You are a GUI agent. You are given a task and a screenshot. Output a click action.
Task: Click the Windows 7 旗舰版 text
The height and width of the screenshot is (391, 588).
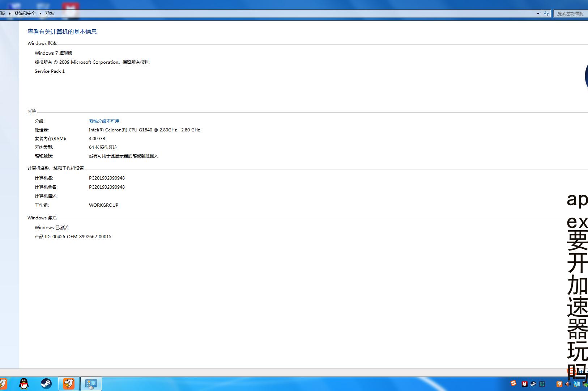54,53
